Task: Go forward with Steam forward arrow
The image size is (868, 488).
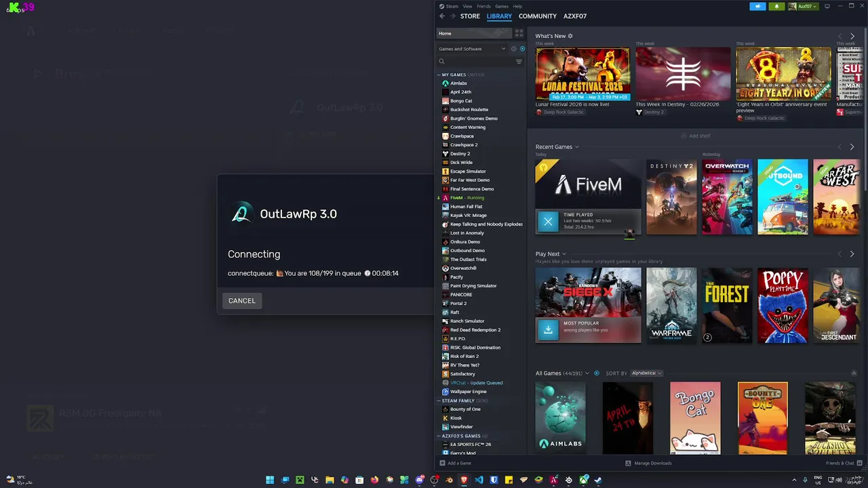Action: click(x=452, y=16)
